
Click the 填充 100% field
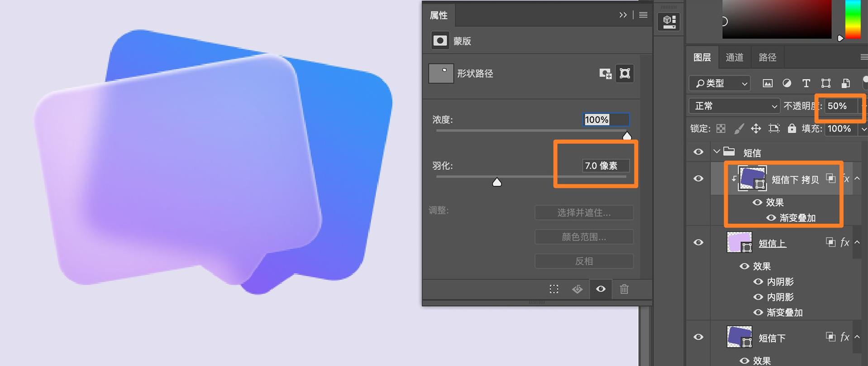tap(841, 129)
